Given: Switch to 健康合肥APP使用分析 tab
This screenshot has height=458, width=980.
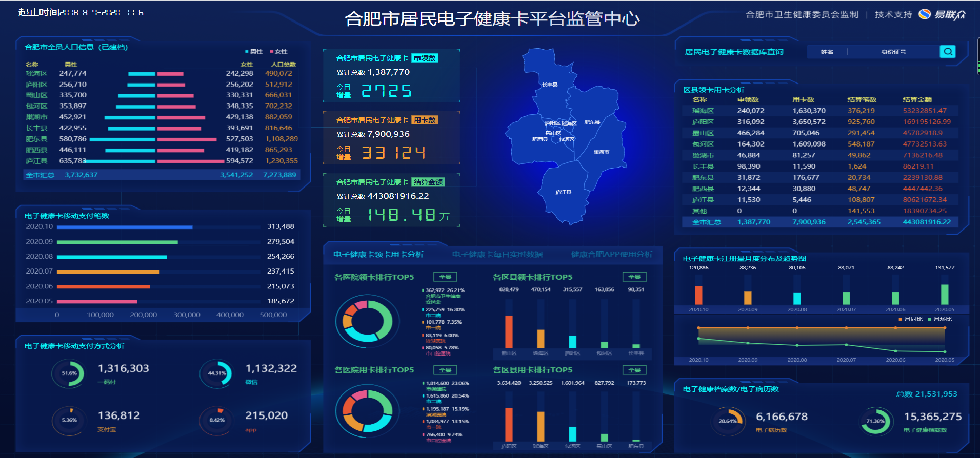Looking at the screenshot, I should point(611,255).
